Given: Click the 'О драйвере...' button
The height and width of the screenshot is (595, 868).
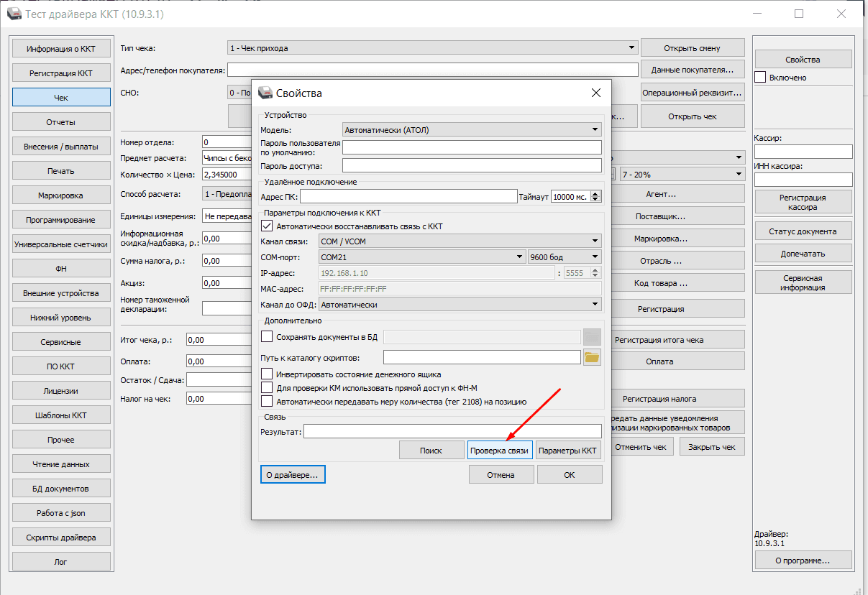Looking at the screenshot, I should pyautogui.click(x=293, y=474).
